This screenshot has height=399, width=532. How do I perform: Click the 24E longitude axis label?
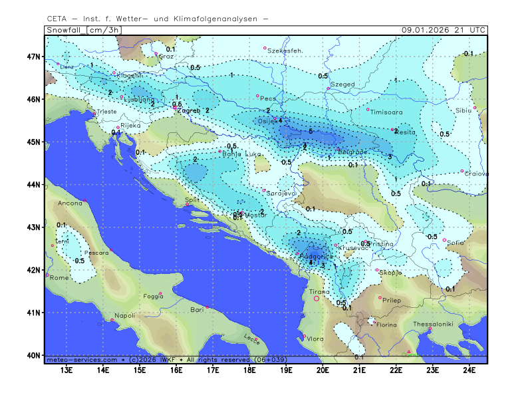pos(468,368)
